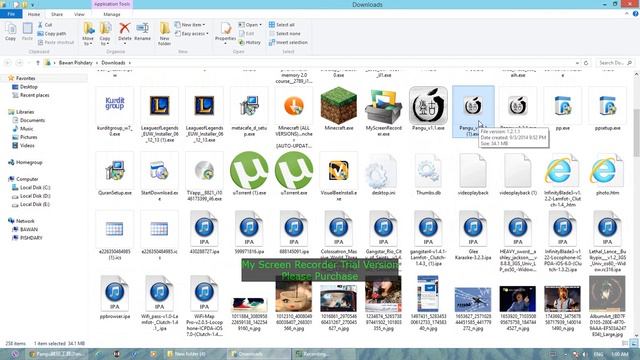Select the MyScreenRecorder exe icon
Viewport: 640px width, 360px height.
tap(383, 106)
